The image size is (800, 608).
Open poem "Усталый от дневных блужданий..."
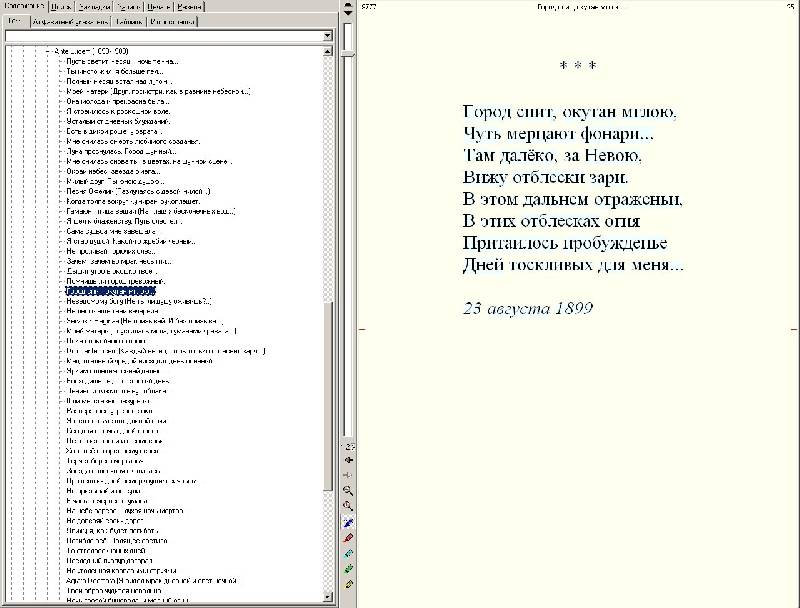[x=118, y=121]
